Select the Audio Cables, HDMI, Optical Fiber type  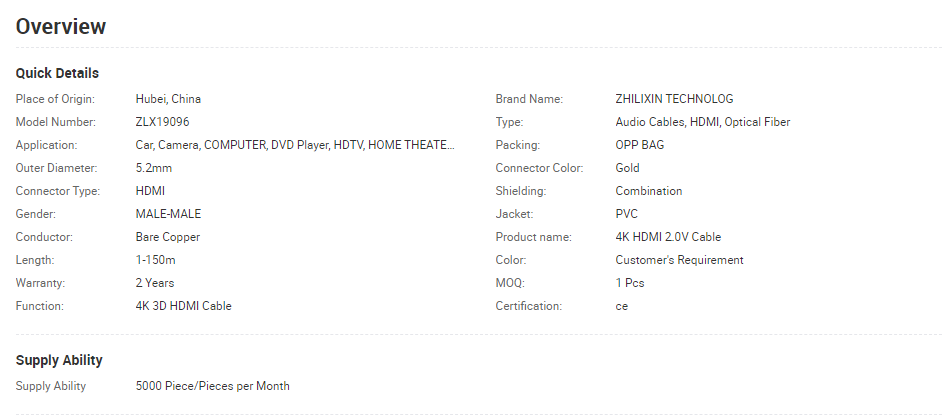(702, 121)
